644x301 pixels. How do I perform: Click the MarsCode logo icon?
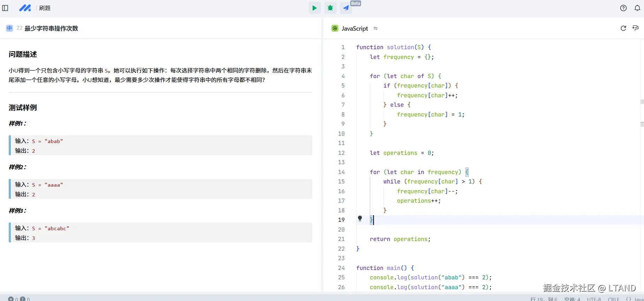tap(25, 8)
